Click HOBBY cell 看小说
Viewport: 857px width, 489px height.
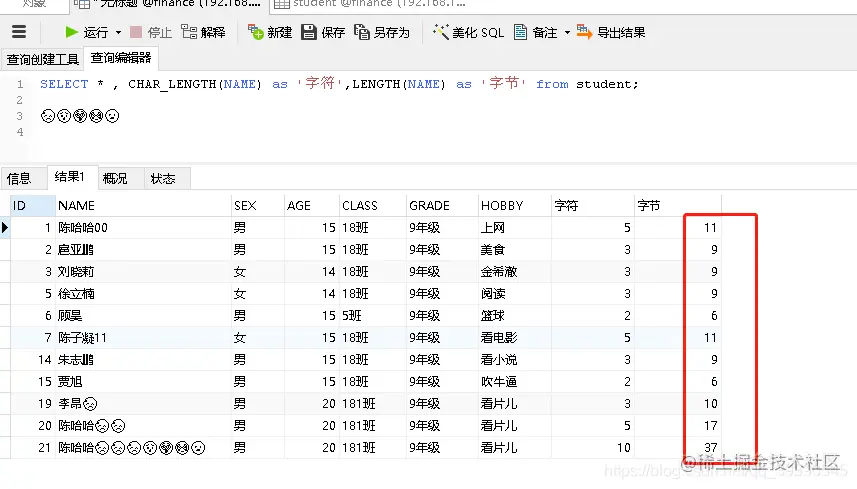click(515, 360)
